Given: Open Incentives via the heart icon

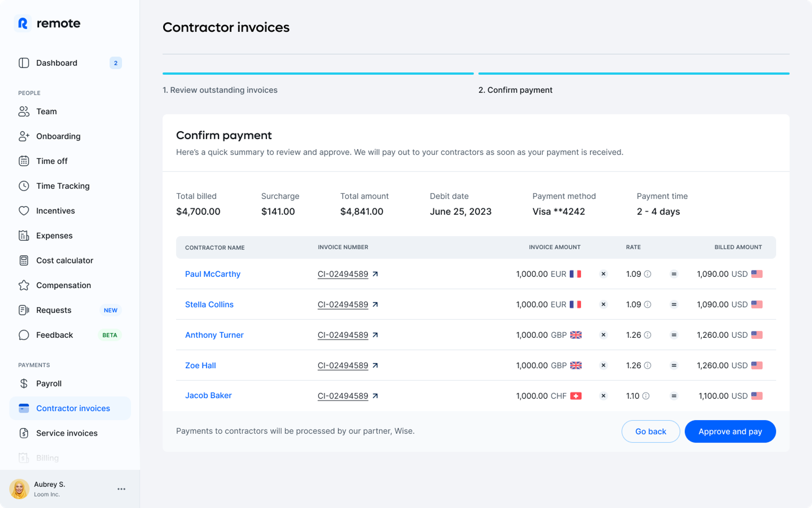Looking at the screenshot, I should coord(24,211).
